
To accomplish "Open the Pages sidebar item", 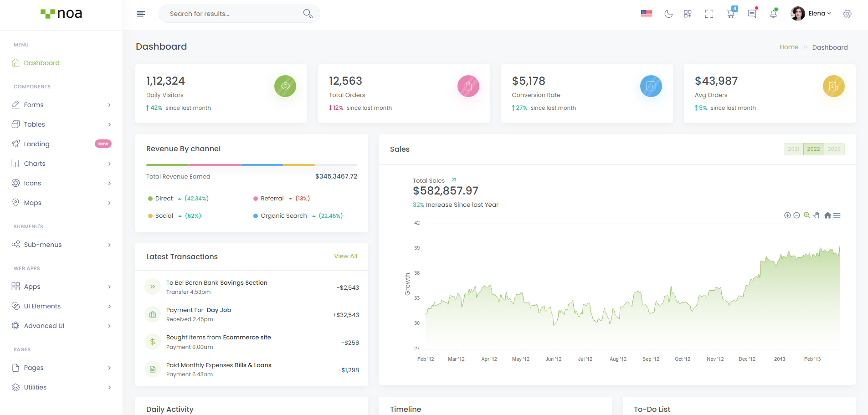I will [61, 368].
